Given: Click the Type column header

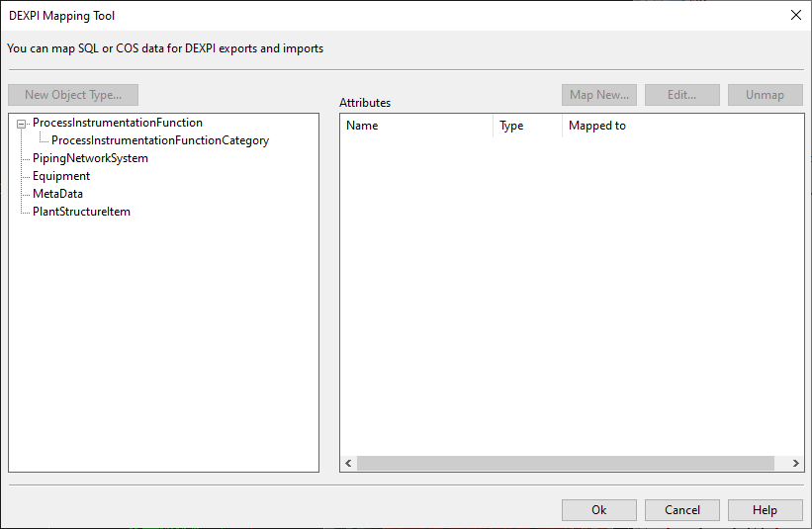Looking at the screenshot, I should tap(526, 126).
